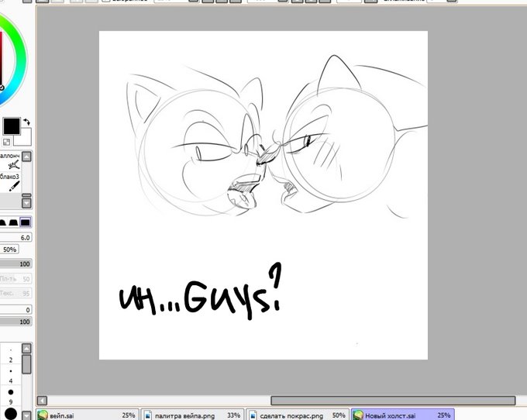Click tool list scroll down arrow
This screenshot has height=420, width=527.
tap(26, 203)
